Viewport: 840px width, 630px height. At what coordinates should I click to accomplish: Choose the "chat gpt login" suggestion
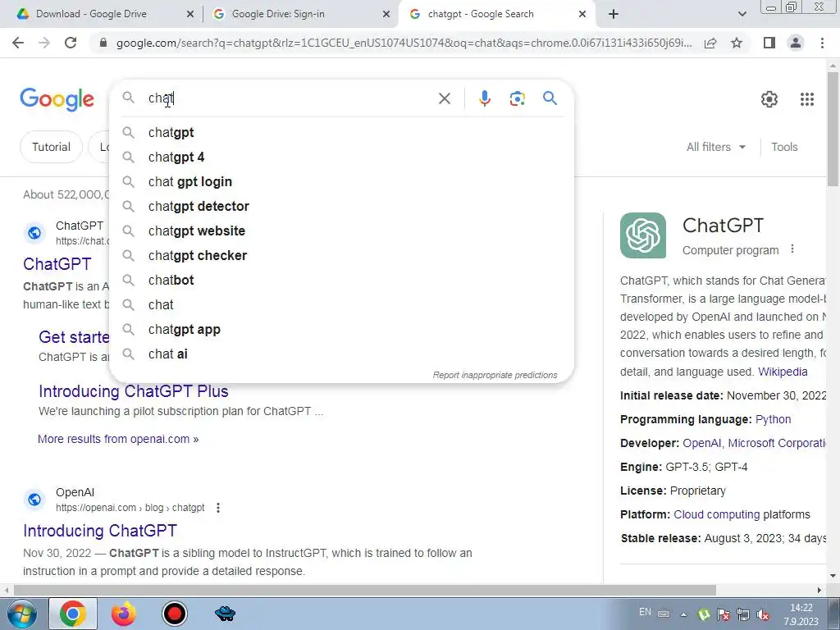tap(342, 181)
